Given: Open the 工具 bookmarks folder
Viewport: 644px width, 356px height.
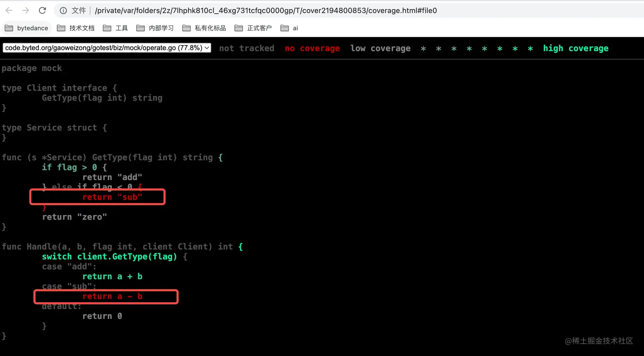Looking at the screenshot, I should click(115, 28).
